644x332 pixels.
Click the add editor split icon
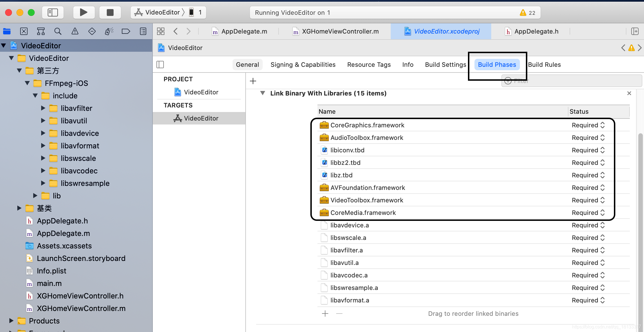pos(635,31)
